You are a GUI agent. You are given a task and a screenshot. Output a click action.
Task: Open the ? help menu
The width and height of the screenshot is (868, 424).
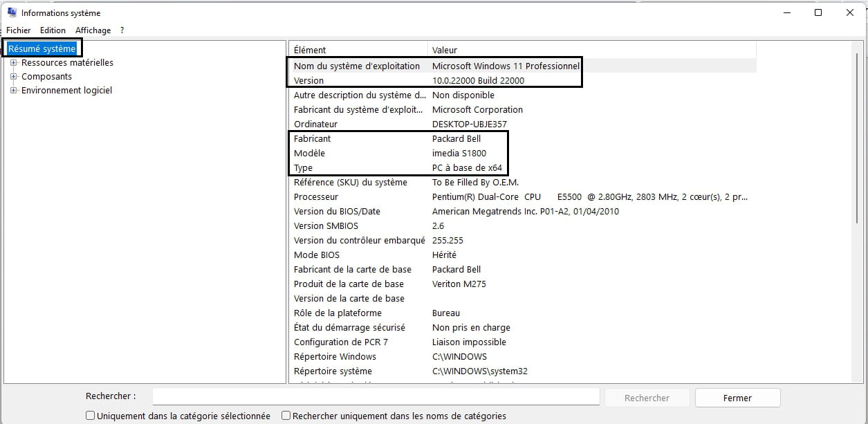coord(122,30)
